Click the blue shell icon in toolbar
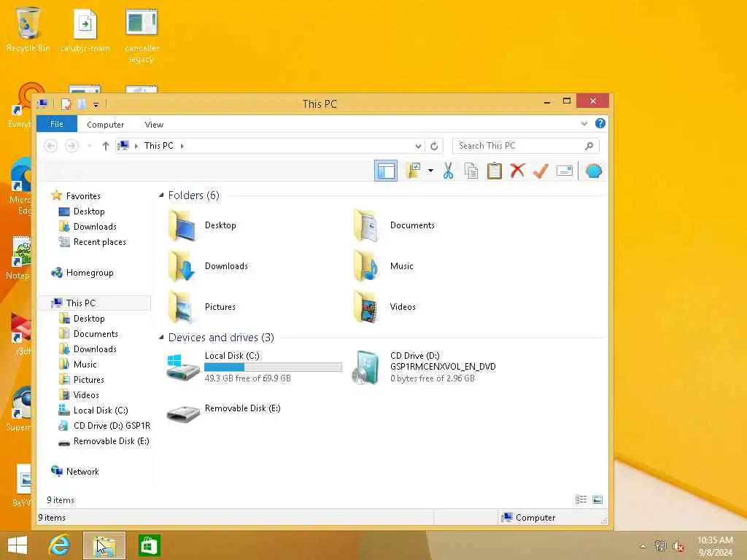 click(594, 171)
